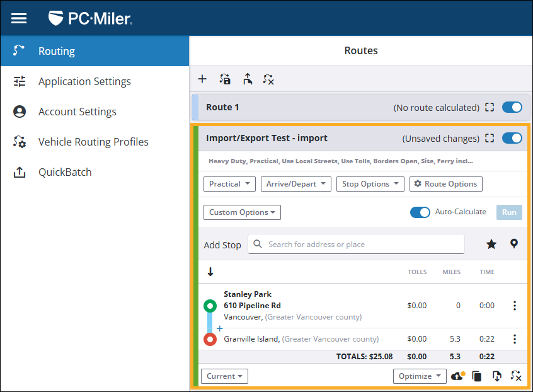Open the Current dropdown
The width and height of the screenshot is (533, 392).
tap(224, 376)
